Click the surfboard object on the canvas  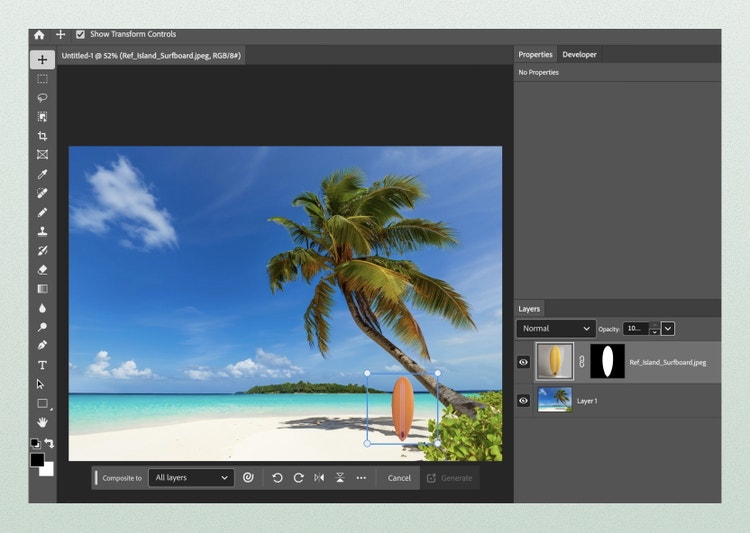click(403, 408)
